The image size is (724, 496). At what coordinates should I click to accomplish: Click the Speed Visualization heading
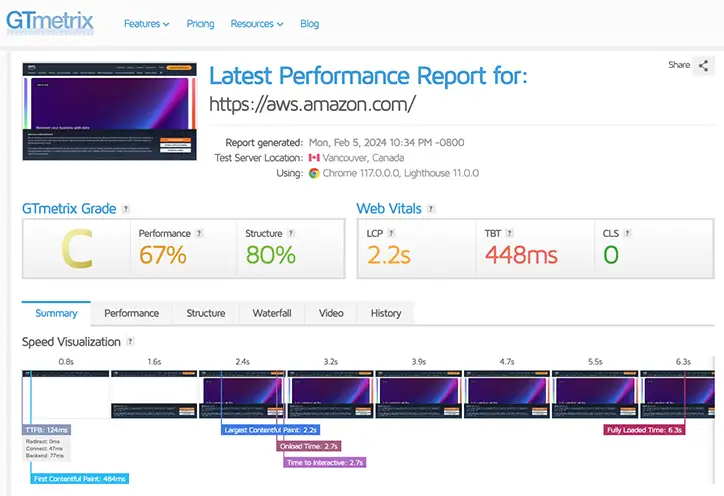71,342
